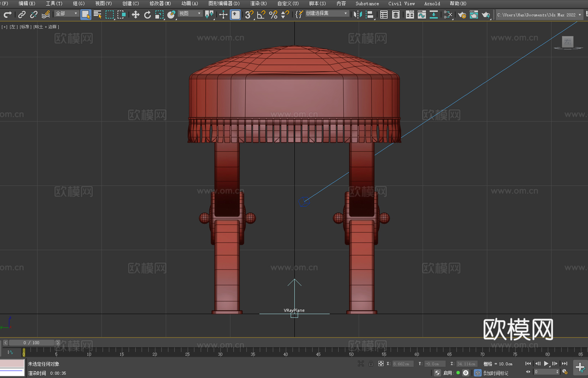Toggle Absolute/Offset transform type-in mode
The image size is (588, 378).
(x=381, y=364)
